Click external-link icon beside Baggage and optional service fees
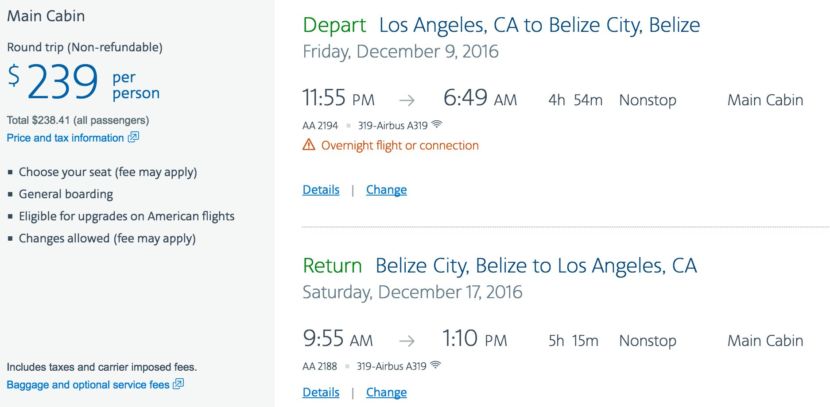 [x=178, y=384]
